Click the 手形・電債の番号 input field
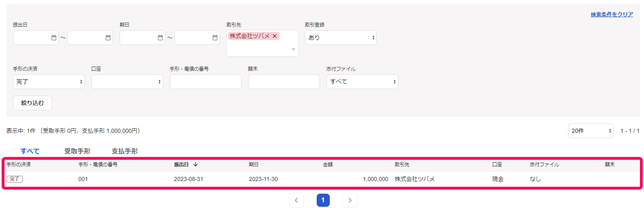 [x=206, y=82]
